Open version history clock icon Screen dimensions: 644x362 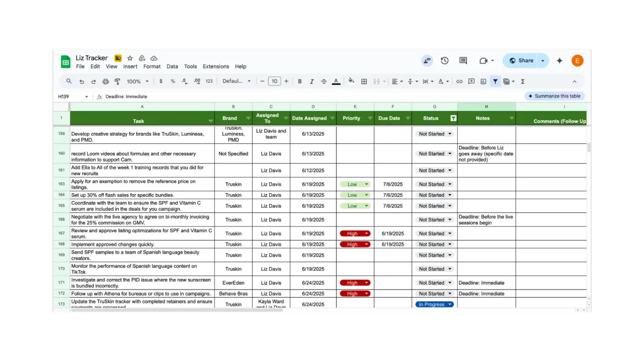[x=445, y=61]
